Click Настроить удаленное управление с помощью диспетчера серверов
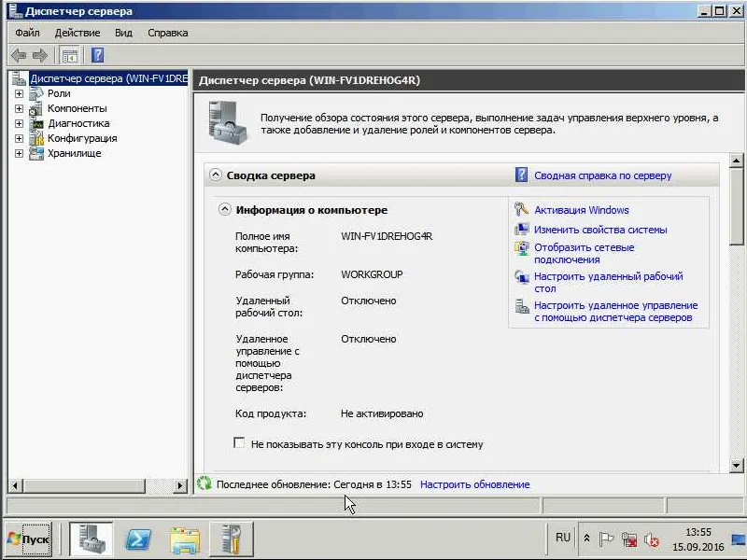Image resolution: width=747 pixels, height=560 pixels. point(615,312)
